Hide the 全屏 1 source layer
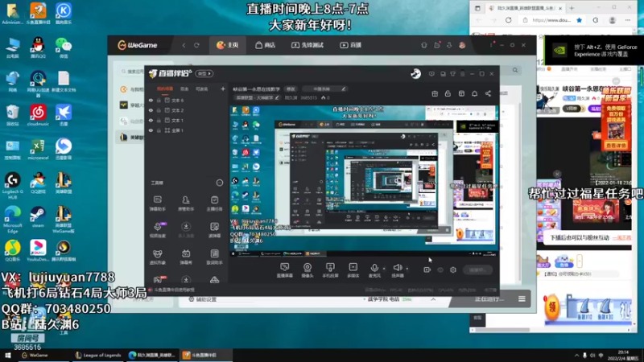Screen dimensions: 644x362 [151, 130]
